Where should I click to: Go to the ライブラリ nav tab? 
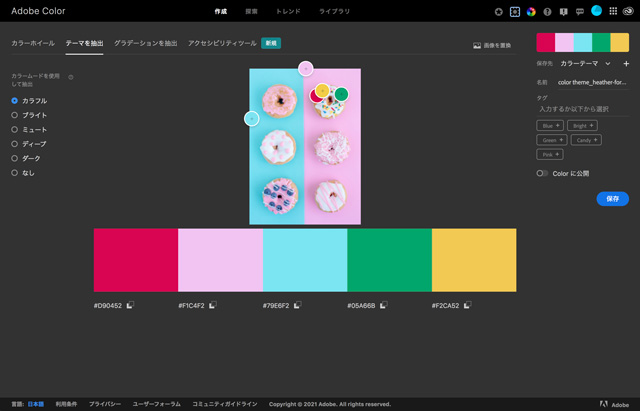click(x=334, y=11)
